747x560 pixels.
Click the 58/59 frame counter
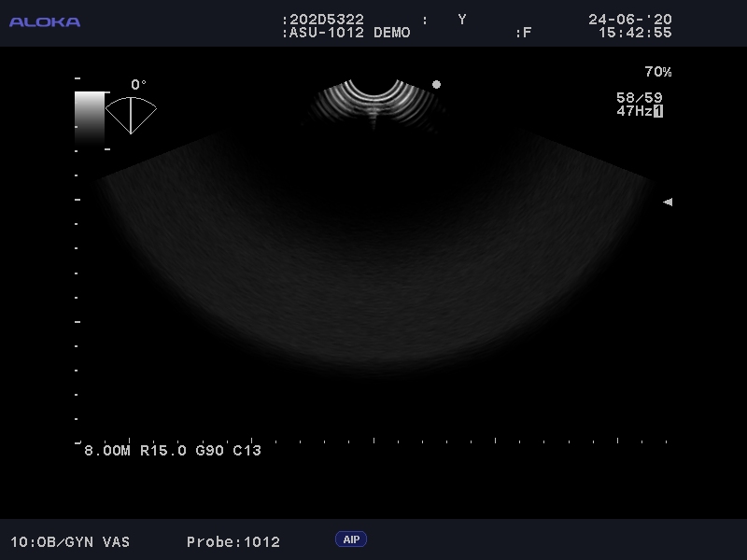(639, 97)
